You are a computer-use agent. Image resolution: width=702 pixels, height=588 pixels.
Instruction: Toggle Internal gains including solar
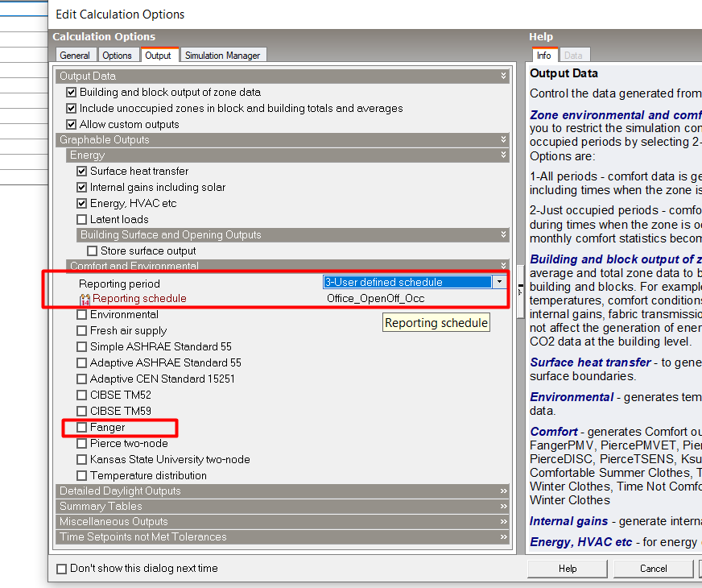click(81, 187)
